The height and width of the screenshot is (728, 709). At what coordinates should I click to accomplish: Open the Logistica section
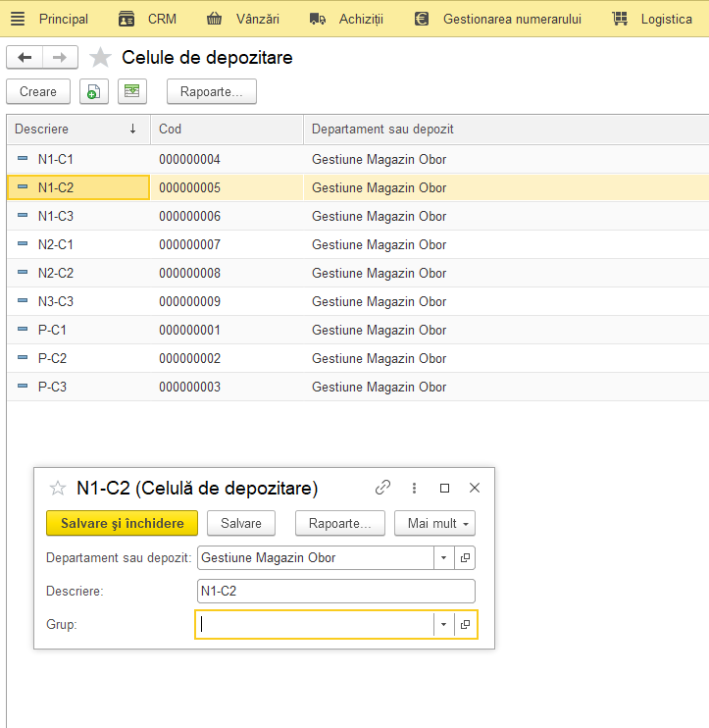click(x=666, y=19)
